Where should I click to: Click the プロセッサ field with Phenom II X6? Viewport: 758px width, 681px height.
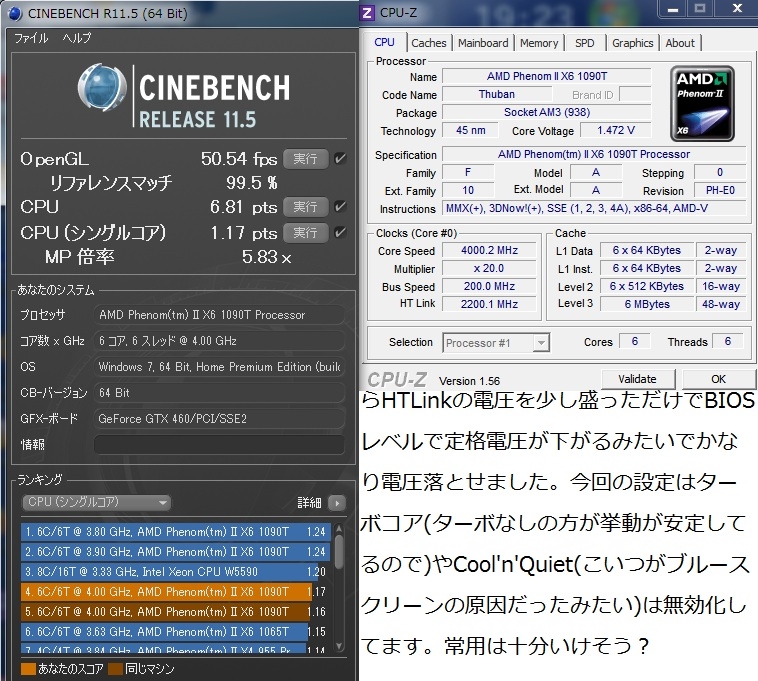point(219,315)
